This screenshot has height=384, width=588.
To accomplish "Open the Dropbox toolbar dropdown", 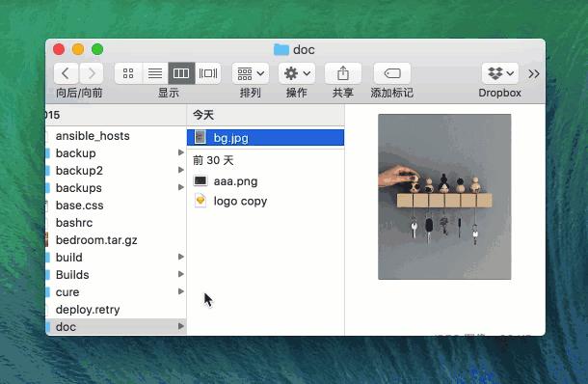I will [x=500, y=73].
